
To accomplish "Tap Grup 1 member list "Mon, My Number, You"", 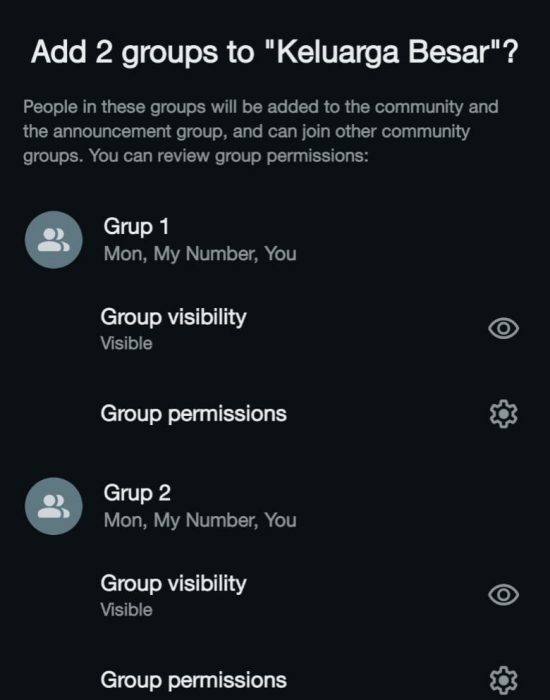I will (200, 254).
